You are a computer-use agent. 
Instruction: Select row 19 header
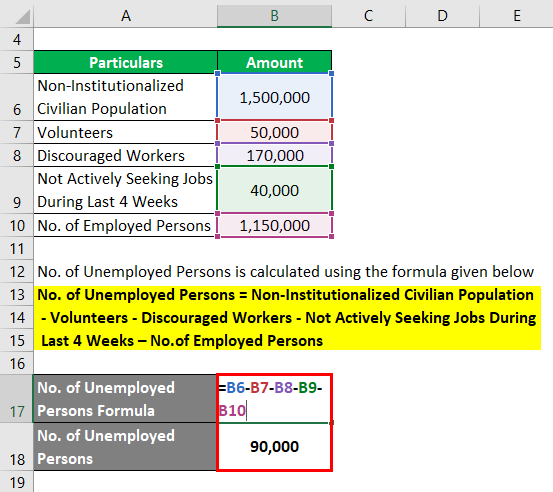pyautogui.click(x=17, y=482)
